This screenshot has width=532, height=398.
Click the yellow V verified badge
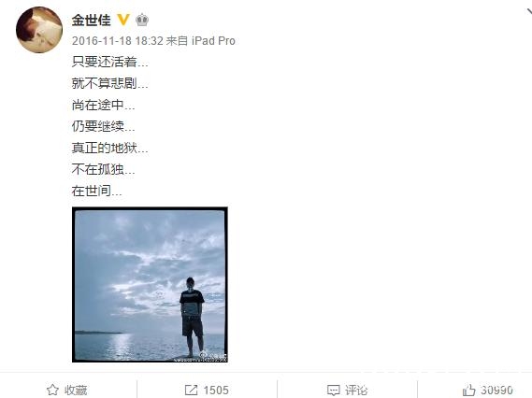coord(123,20)
